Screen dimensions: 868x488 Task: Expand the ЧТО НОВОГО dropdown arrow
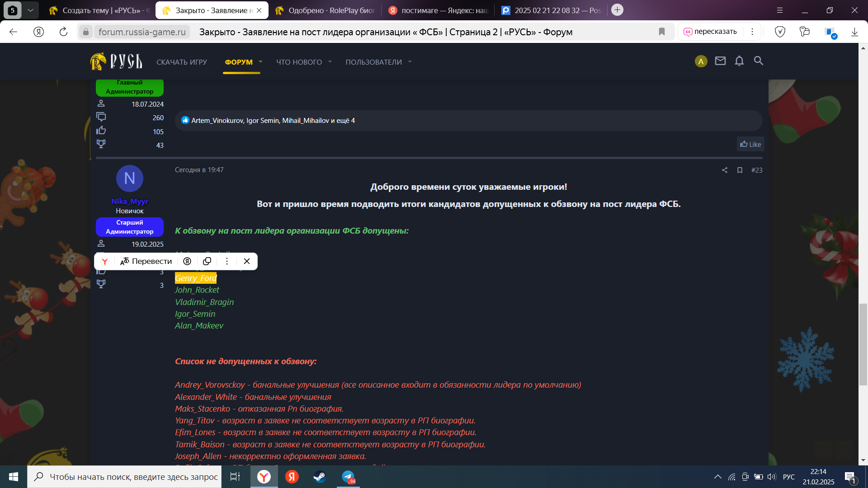(x=330, y=62)
